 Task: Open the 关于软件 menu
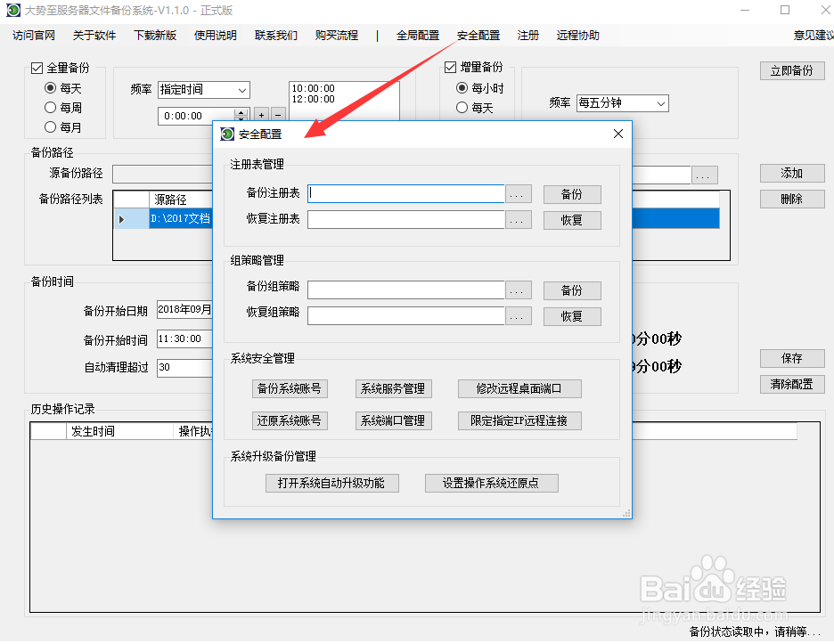[x=94, y=35]
